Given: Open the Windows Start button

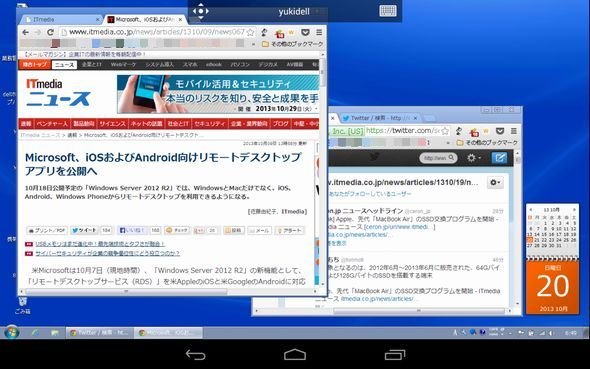Looking at the screenshot, I should 11,333.
